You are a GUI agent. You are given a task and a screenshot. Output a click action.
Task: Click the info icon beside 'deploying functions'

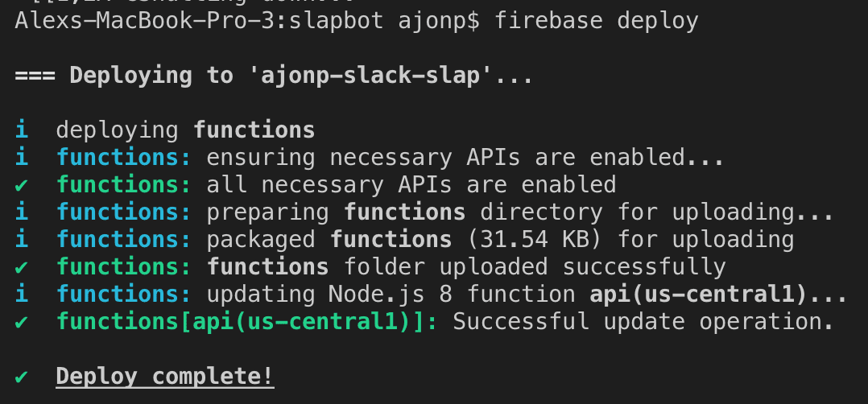pos(22,130)
